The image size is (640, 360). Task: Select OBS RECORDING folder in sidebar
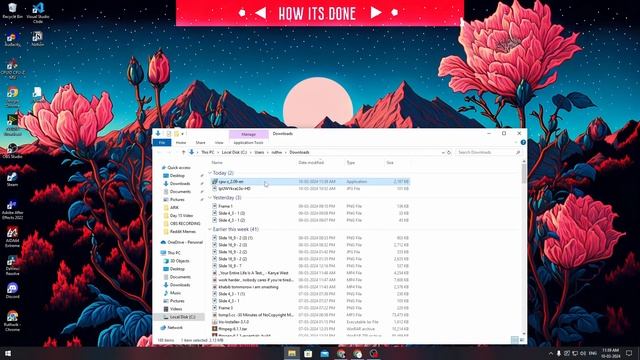coord(185,224)
